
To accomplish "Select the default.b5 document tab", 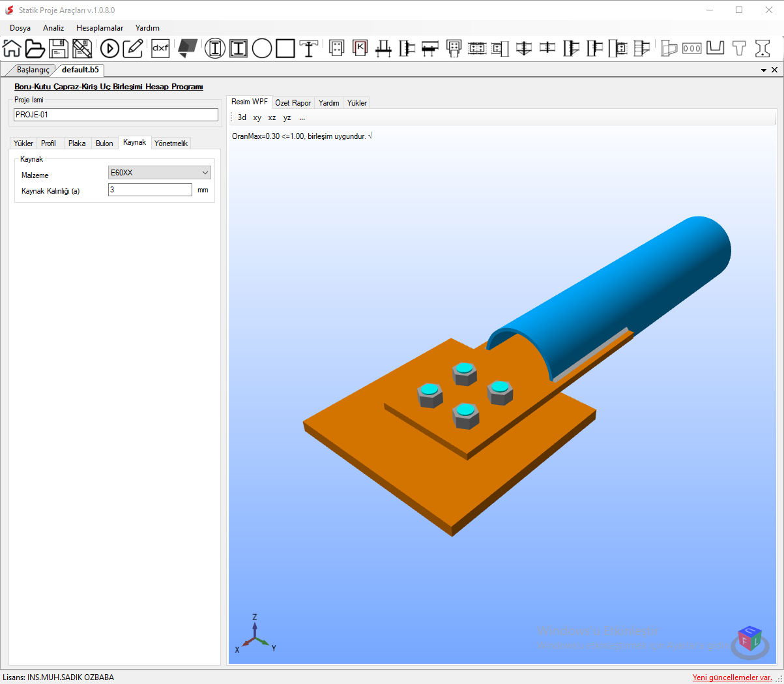I will coord(80,70).
